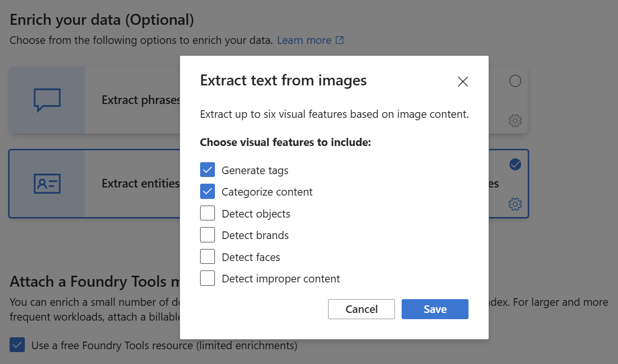Click the Categorize content label
The image size is (618, 364).
267,192
